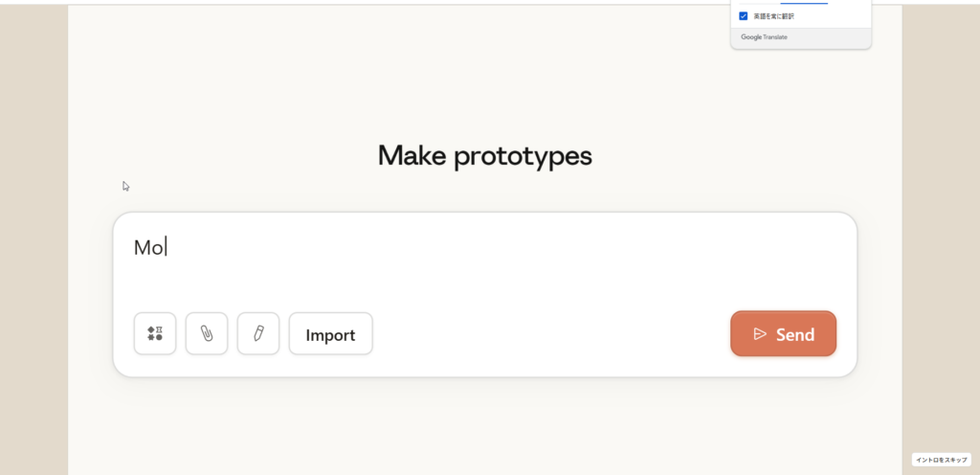This screenshot has width=980, height=475.
Task: Click the Make prototypes heading
Action: [484, 155]
